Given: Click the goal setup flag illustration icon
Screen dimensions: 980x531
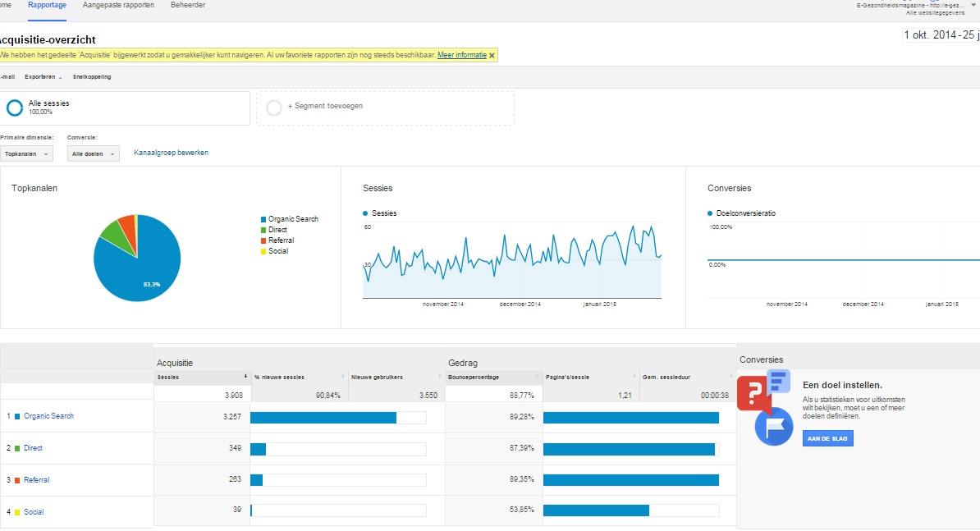Looking at the screenshot, I should pos(774,426).
